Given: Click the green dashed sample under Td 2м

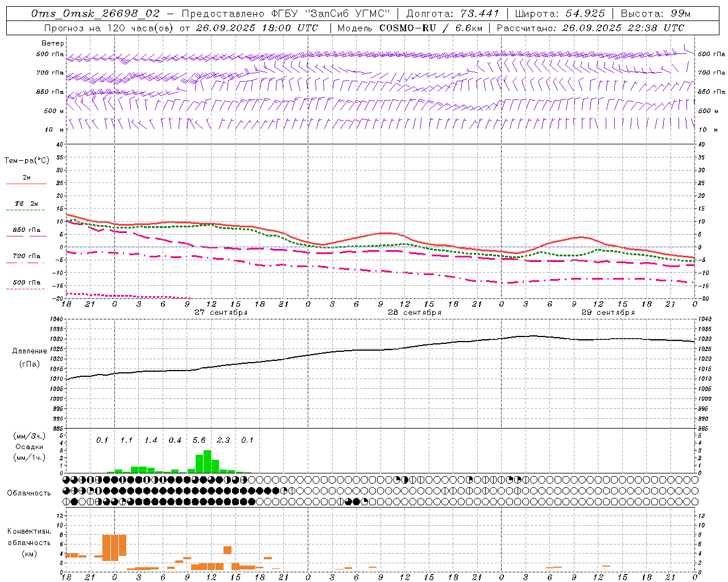Looking at the screenshot, I should pyautogui.click(x=26, y=210).
